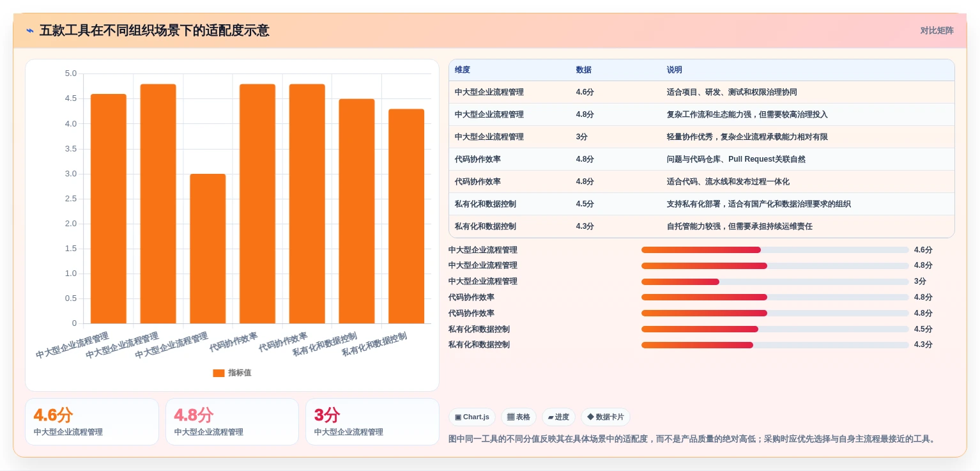
Task: Click the 5.0 y-axis label
Action: (70, 73)
